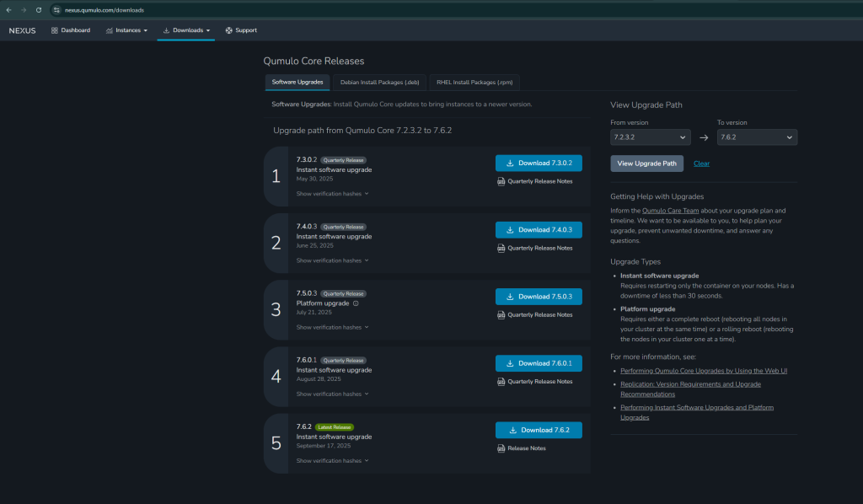863x504 pixels.
Task: Click the Dashboard grid icon
Action: 55,30
